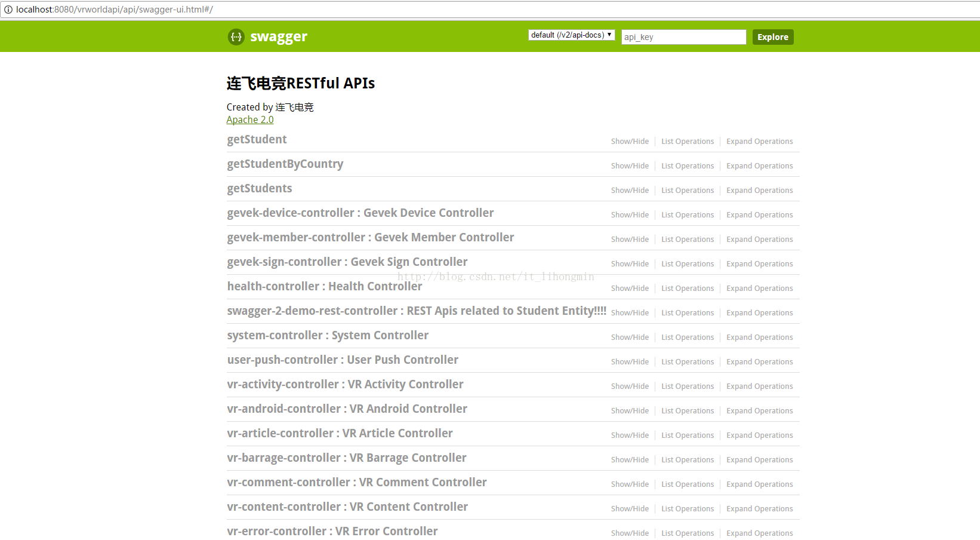The image size is (980, 540).
Task: Open user-push-controller heading
Action: (343, 360)
